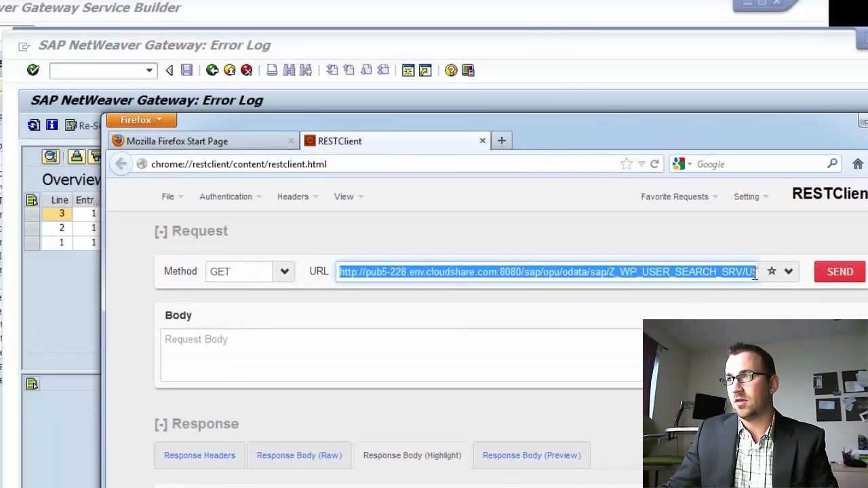The height and width of the screenshot is (488, 868).
Task: Click the table select-all icon beside Line header
Action: (x=32, y=200)
